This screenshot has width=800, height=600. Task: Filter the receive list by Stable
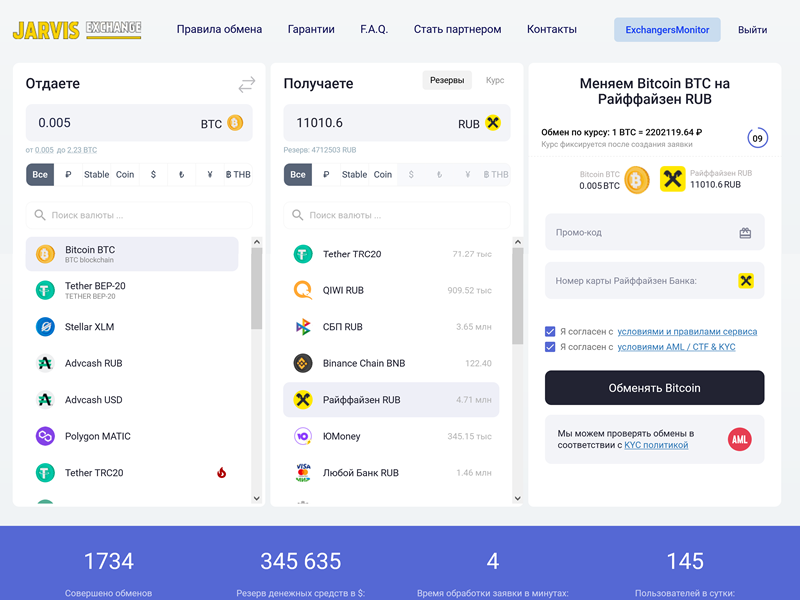tap(354, 174)
